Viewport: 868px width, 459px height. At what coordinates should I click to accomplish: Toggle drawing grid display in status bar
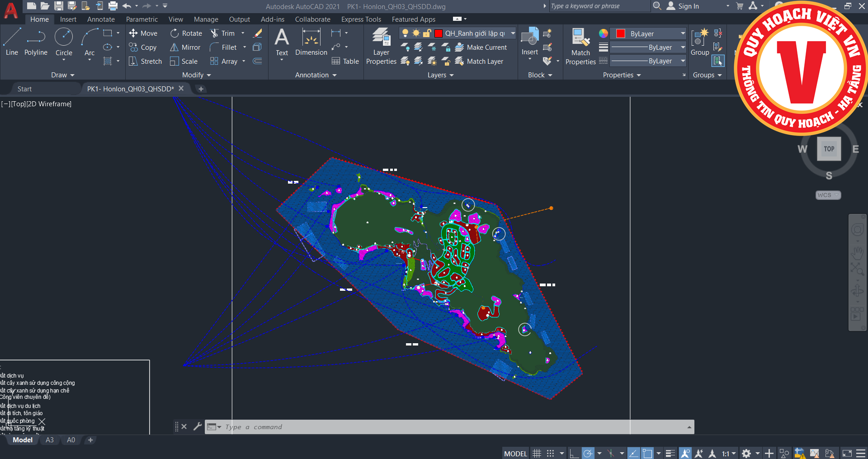537,454
